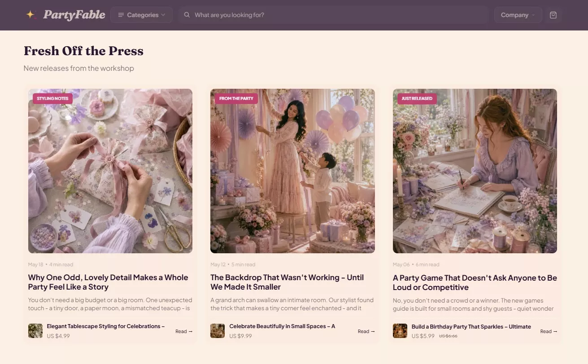Image resolution: width=588 pixels, height=364 pixels.
Task: Click 'May 06 • 6 min read' metadata
Action: [x=416, y=264]
